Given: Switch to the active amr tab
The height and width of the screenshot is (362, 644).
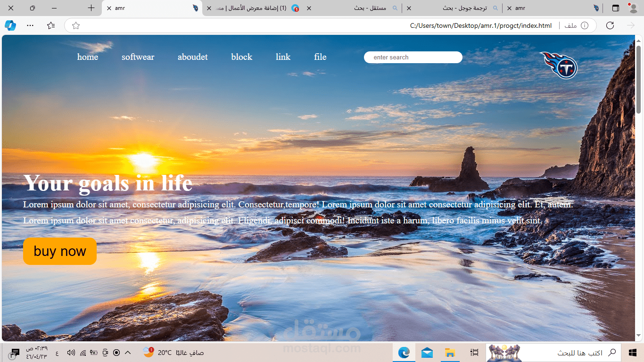Looking at the screenshot, I should tap(151, 8).
